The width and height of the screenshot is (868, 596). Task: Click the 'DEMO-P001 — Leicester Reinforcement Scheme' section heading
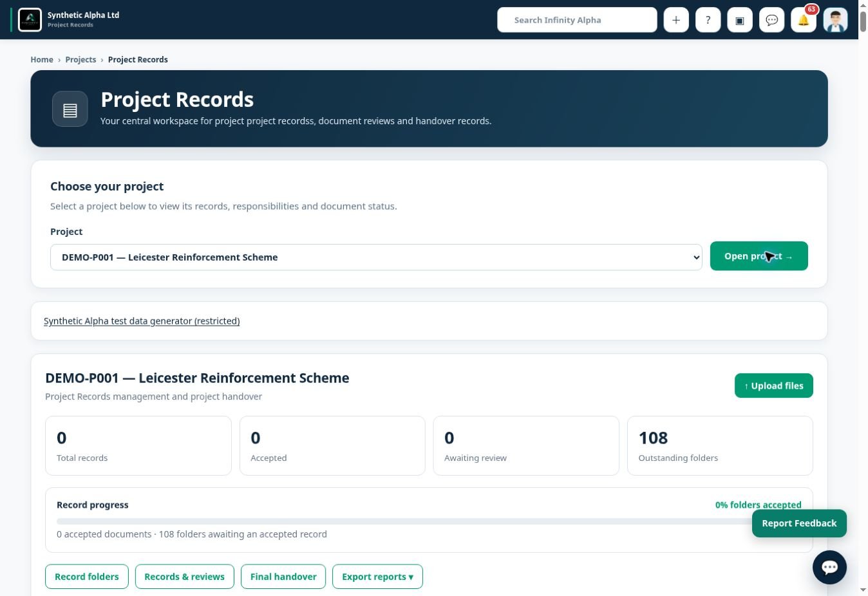click(197, 378)
